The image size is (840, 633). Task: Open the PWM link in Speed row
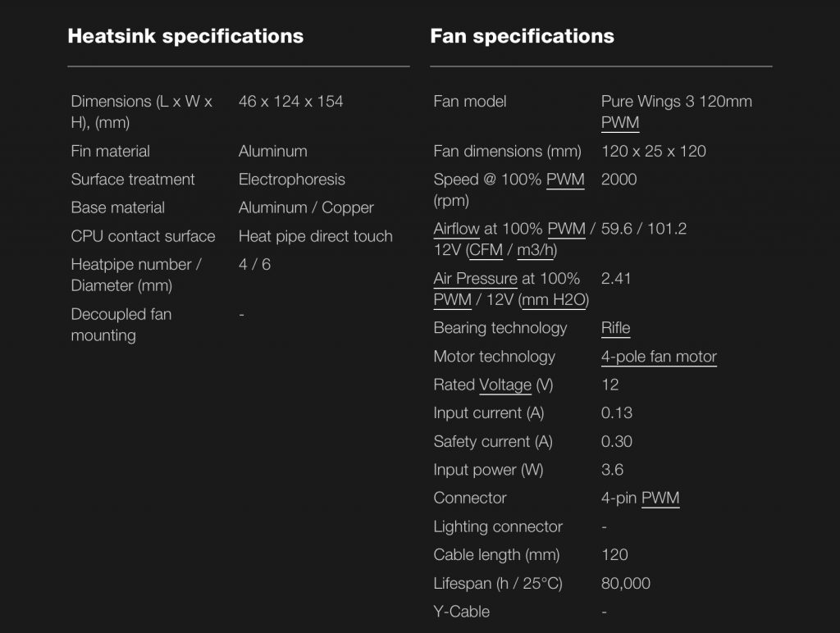(565, 180)
